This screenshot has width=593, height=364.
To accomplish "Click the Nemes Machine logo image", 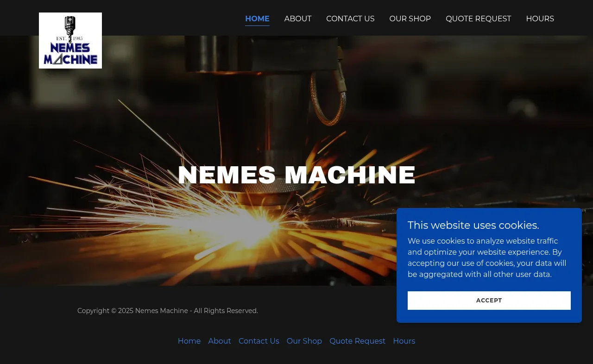I will (70, 41).
